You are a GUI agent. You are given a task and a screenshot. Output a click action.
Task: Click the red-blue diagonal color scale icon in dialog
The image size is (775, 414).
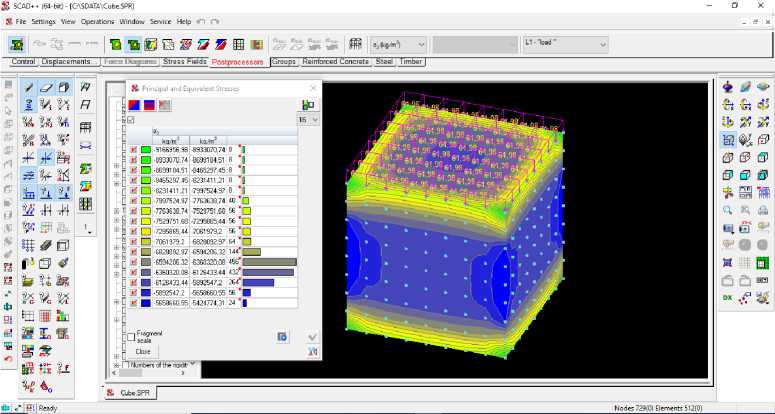click(x=134, y=105)
